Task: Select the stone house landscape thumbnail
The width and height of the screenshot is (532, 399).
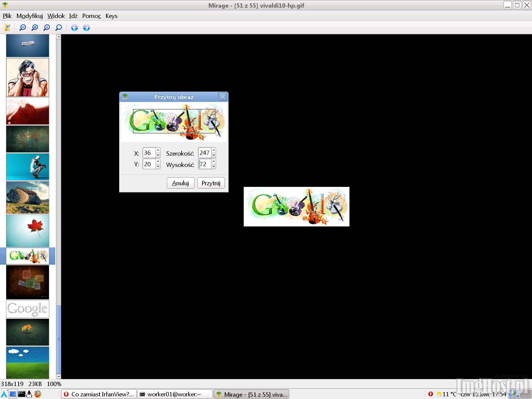Action: 28,198
